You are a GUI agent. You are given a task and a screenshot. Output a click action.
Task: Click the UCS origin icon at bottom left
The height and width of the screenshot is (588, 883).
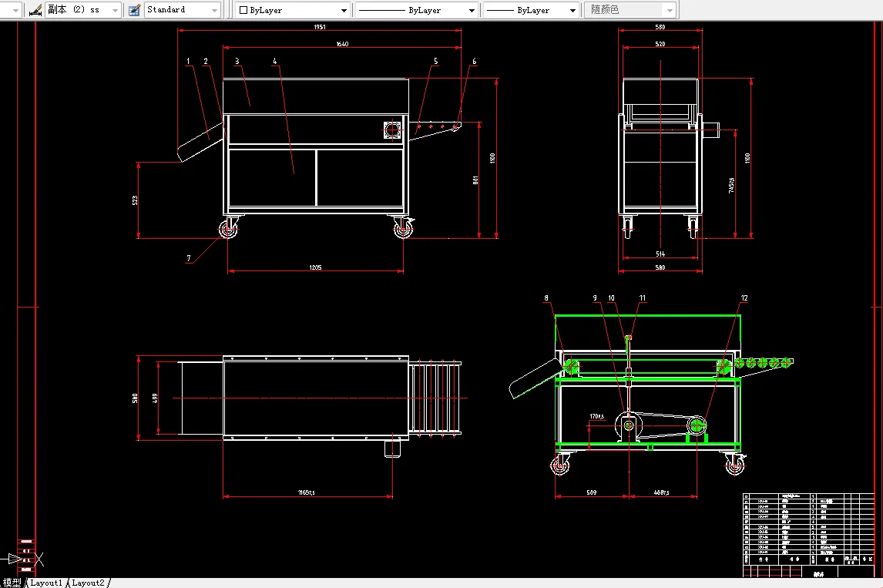click(x=22, y=559)
